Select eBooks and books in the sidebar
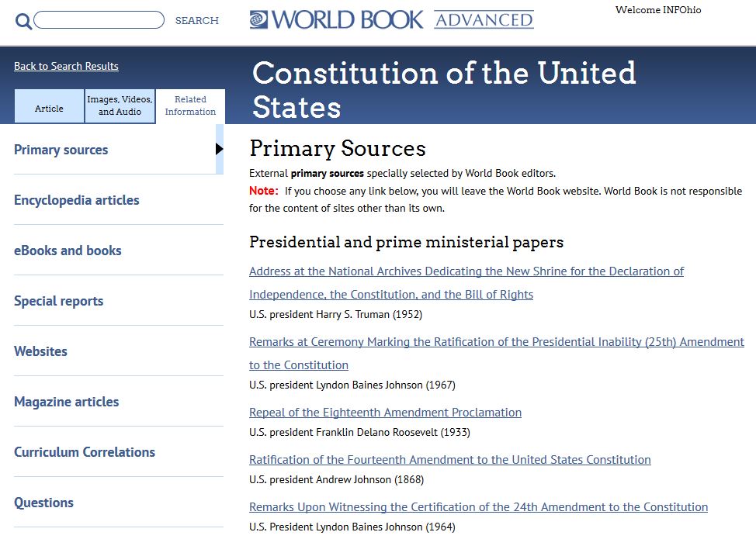 (68, 250)
